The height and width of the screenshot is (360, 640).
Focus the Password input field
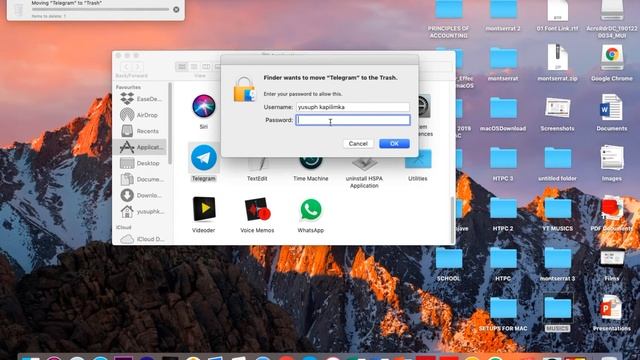pyautogui.click(x=353, y=120)
